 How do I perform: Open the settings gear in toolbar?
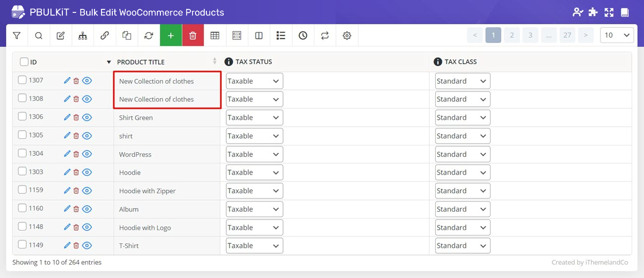[347, 36]
